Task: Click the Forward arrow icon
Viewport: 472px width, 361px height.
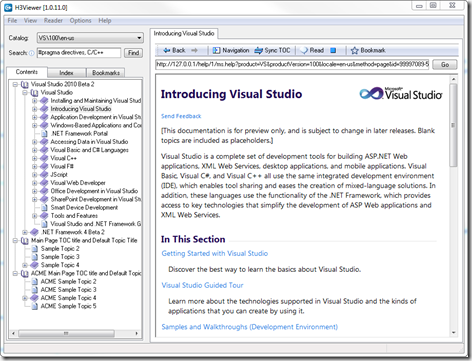Action: coord(194,50)
